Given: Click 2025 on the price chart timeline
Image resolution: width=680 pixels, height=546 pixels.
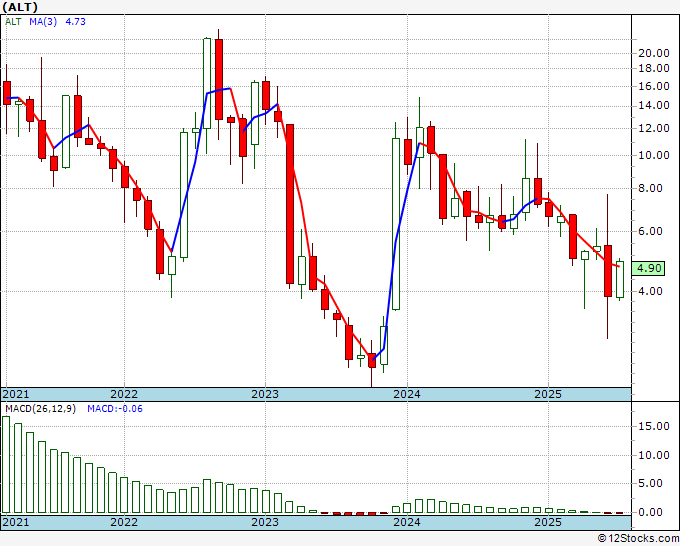Looking at the screenshot, I should [548, 394].
